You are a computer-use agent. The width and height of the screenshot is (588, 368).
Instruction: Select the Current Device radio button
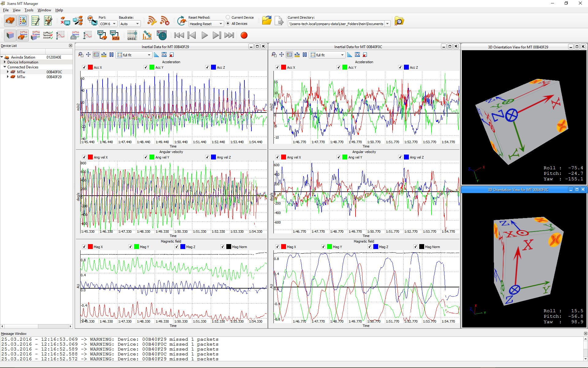pyautogui.click(x=228, y=17)
